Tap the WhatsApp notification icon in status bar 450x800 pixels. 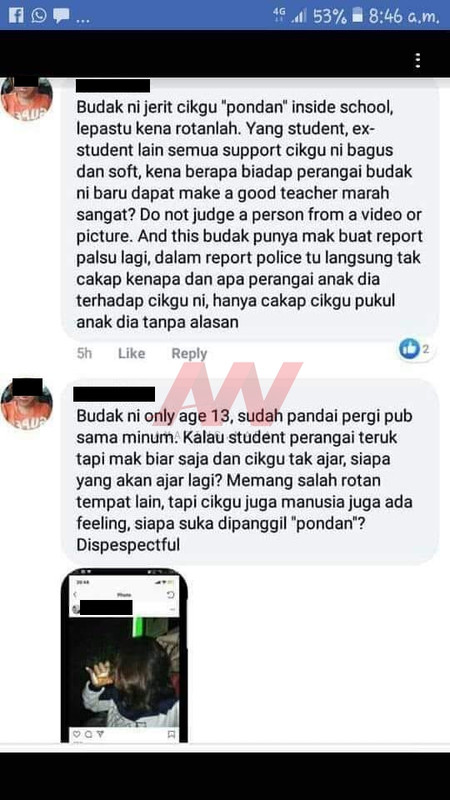point(39,15)
